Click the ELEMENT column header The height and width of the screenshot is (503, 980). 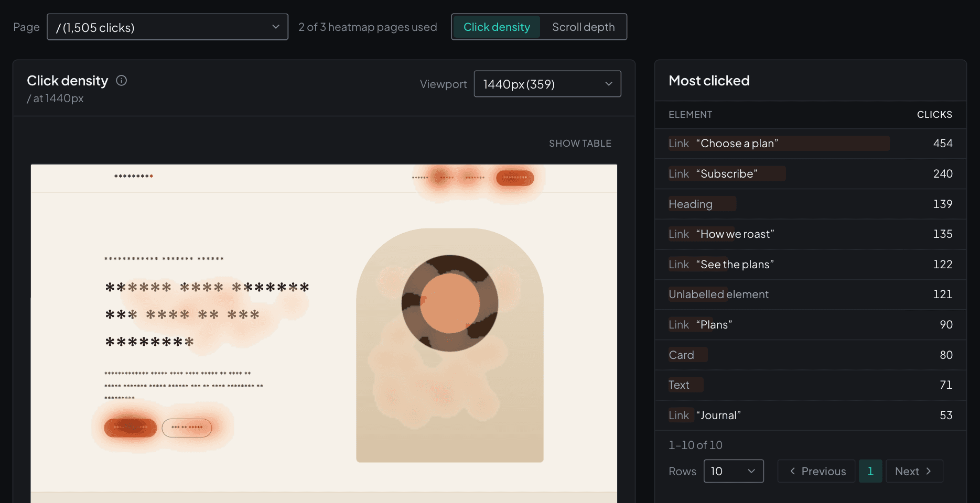pyautogui.click(x=690, y=115)
